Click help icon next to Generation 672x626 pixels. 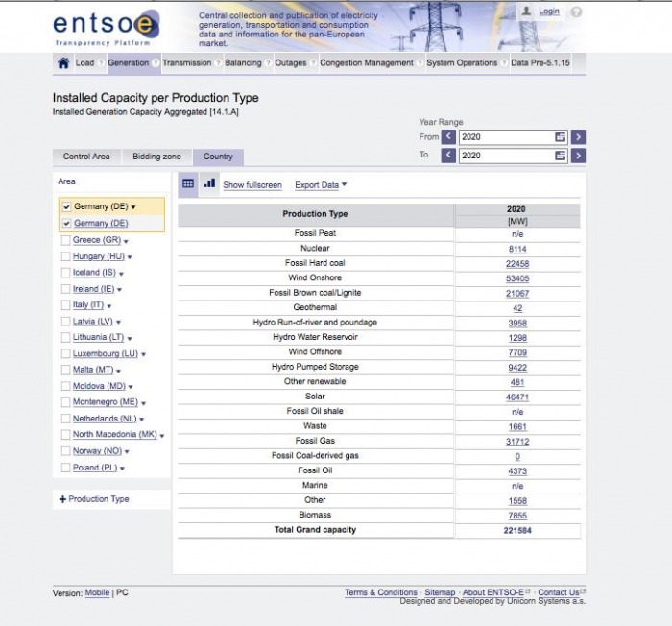156,63
